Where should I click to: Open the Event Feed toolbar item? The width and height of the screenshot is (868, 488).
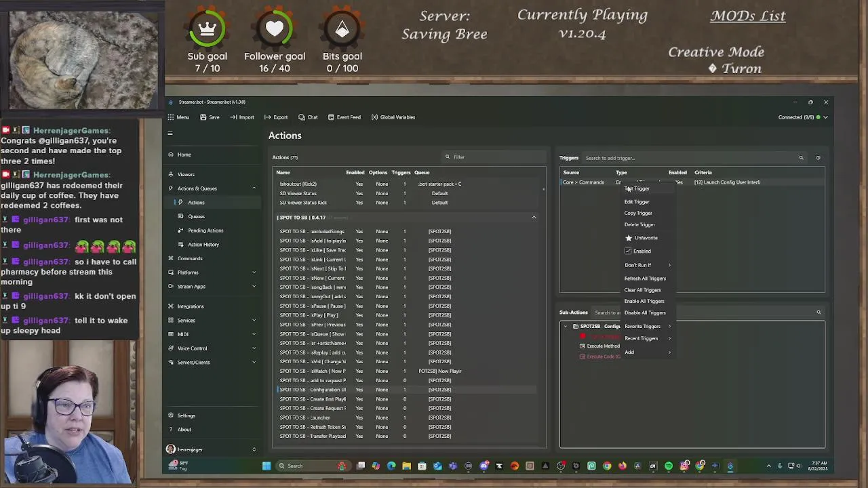click(344, 117)
